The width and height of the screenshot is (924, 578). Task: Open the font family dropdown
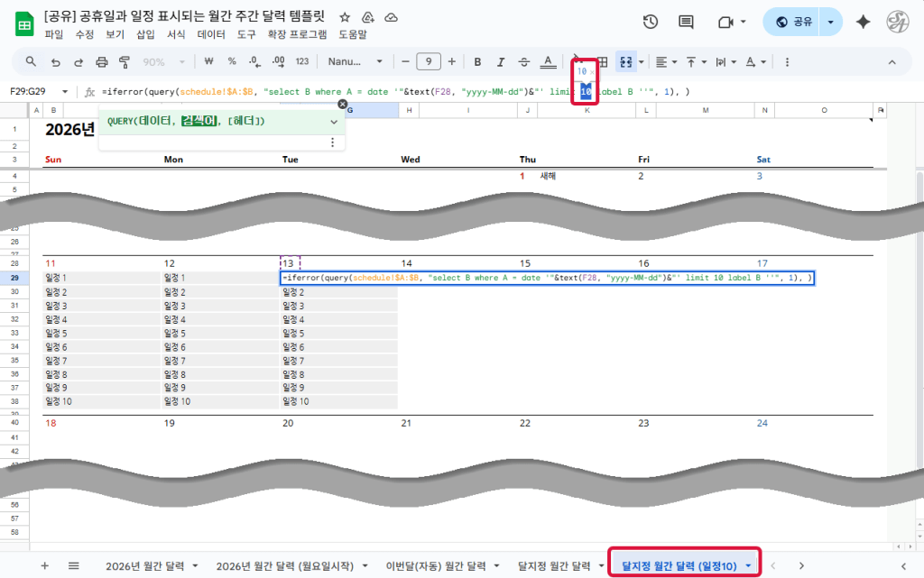coord(356,62)
